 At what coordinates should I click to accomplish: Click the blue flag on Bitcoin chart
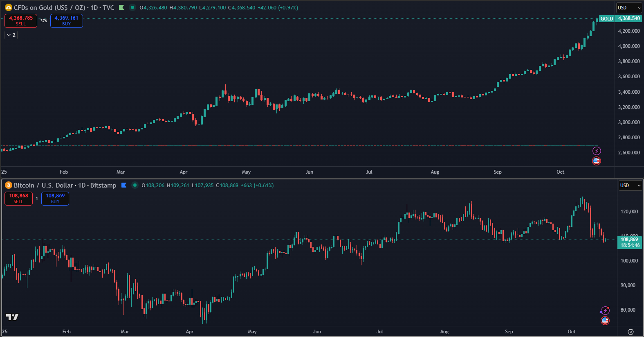coord(124,185)
